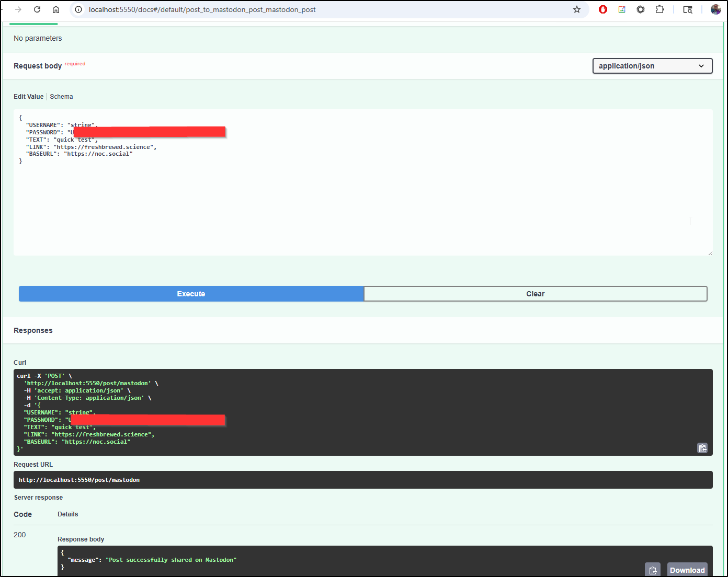
Task: Open the user profile avatar
Action: [x=715, y=9]
